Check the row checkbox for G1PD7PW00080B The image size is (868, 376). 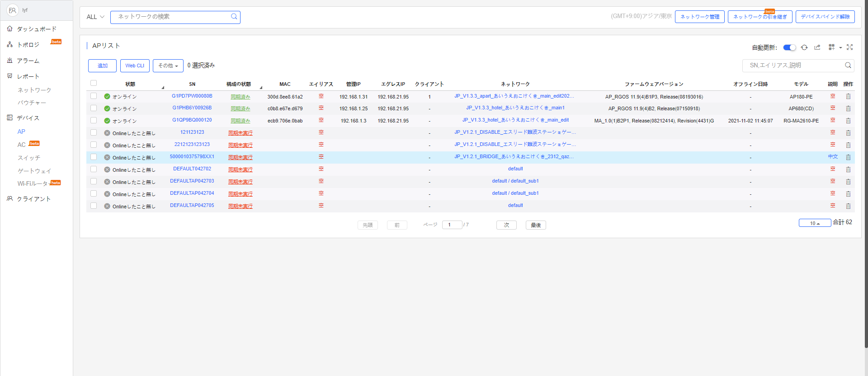(x=94, y=96)
